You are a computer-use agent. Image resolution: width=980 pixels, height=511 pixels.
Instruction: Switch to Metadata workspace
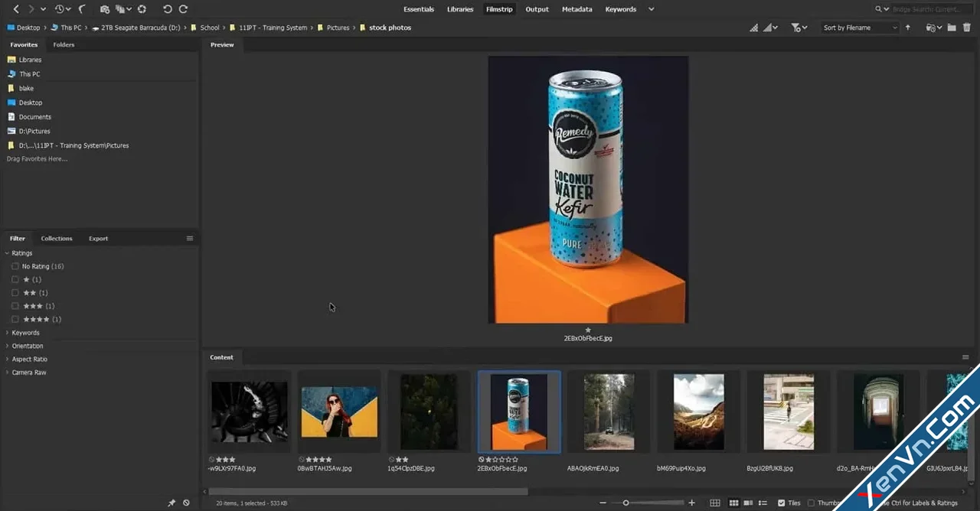pos(577,9)
